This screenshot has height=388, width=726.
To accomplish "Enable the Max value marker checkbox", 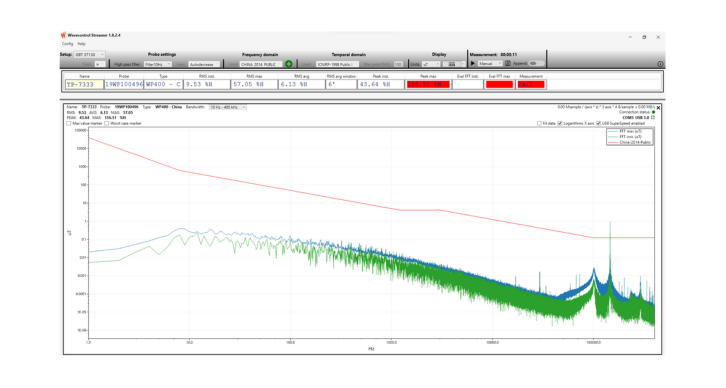I will (69, 124).
